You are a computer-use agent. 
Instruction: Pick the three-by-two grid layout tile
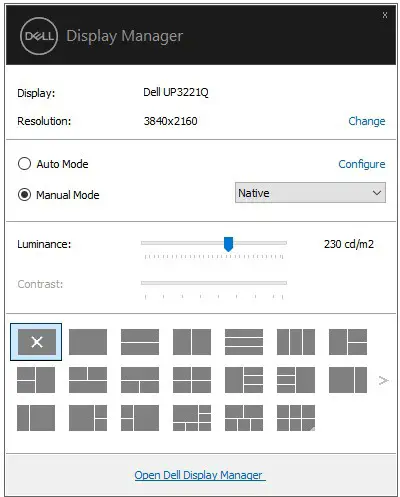[x=296, y=418]
